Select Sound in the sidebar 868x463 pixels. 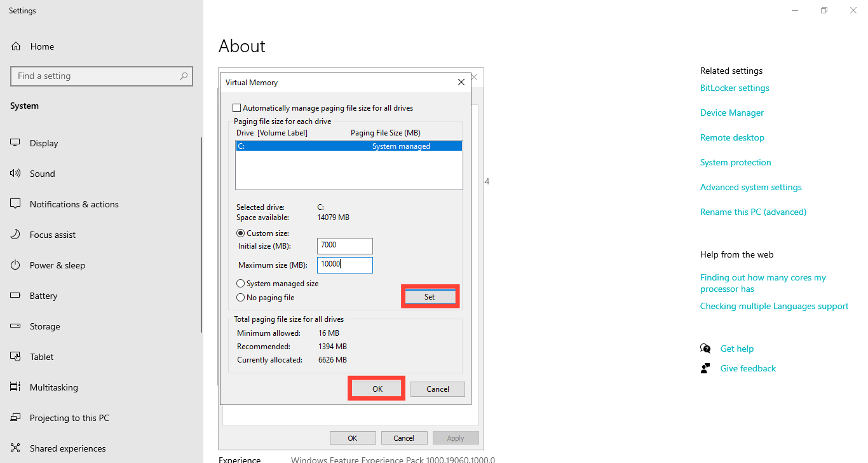(43, 173)
